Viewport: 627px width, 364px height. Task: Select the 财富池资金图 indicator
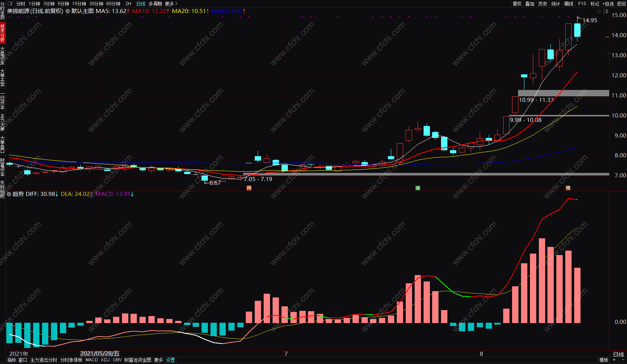coord(138,360)
